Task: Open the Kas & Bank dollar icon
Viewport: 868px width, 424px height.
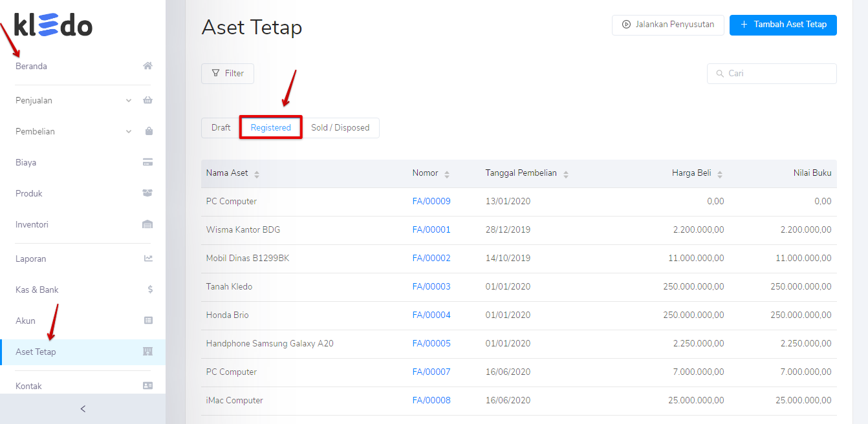Action: click(x=147, y=289)
